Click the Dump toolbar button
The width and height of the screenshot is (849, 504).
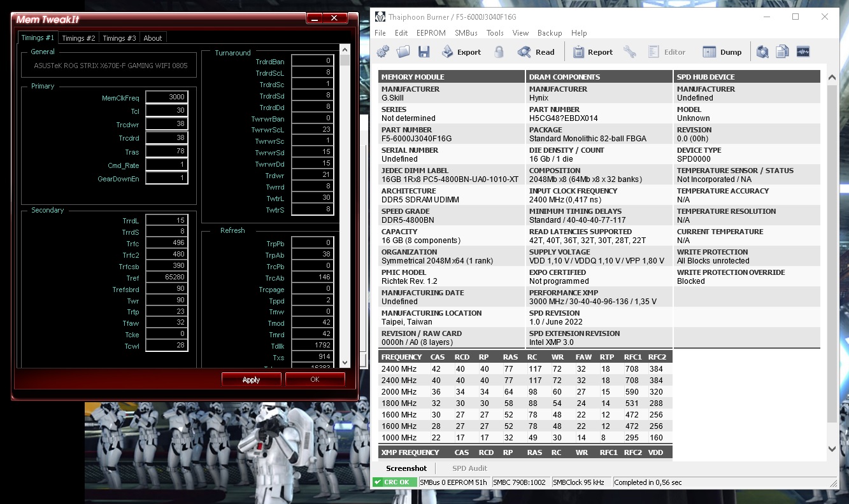pyautogui.click(x=722, y=52)
